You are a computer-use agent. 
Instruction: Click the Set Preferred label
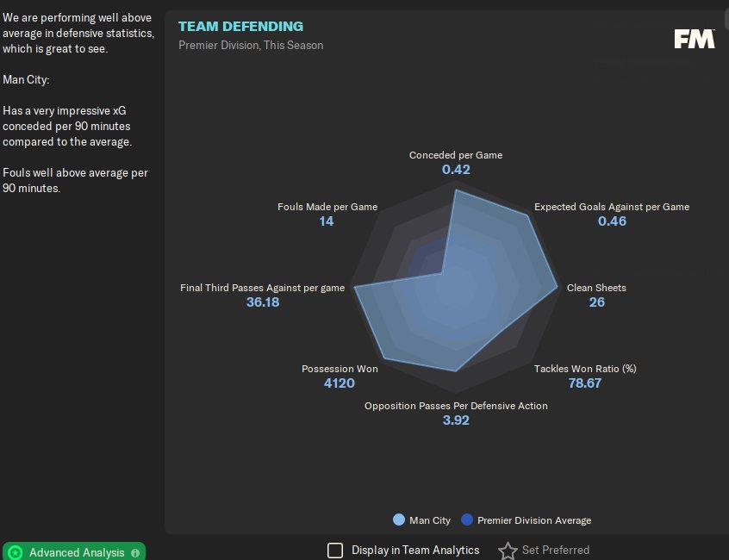point(556,551)
